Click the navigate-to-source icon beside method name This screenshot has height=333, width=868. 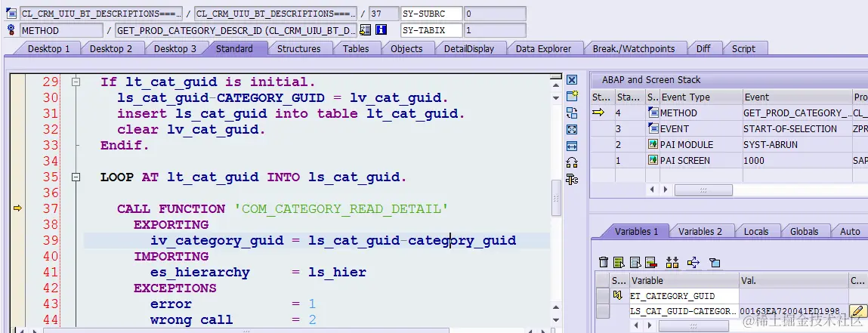365,30
